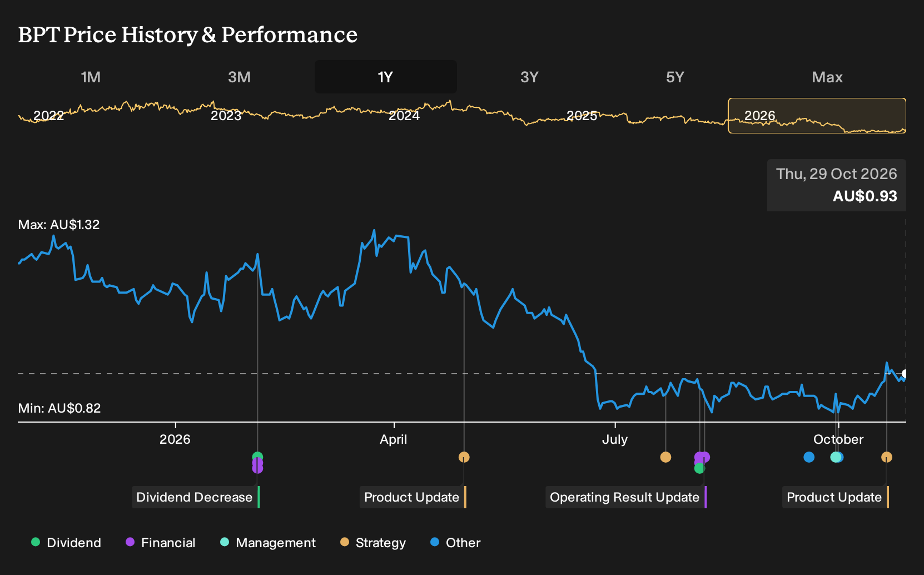Click the green dividend marker near Operating Result Update

699,468
